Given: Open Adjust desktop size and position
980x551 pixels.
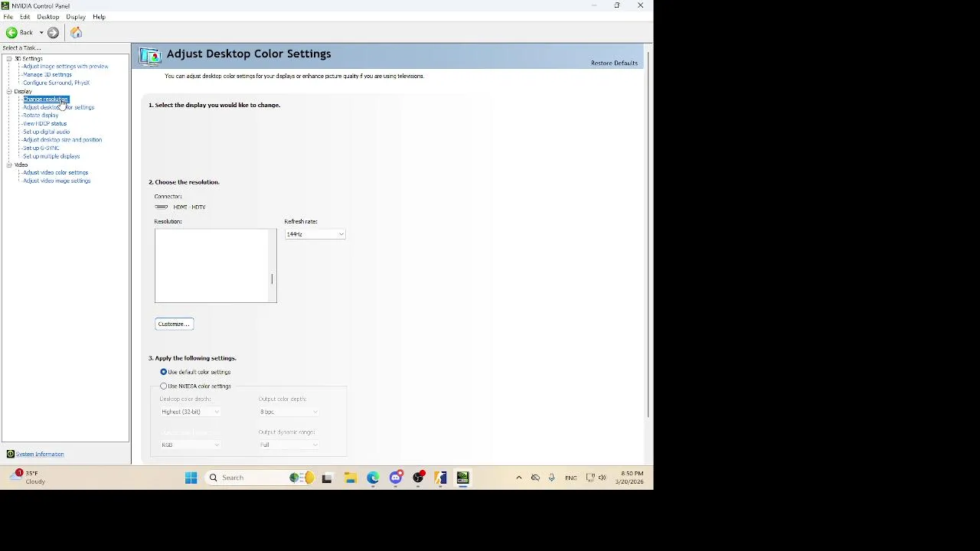Looking at the screenshot, I should 62,140.
